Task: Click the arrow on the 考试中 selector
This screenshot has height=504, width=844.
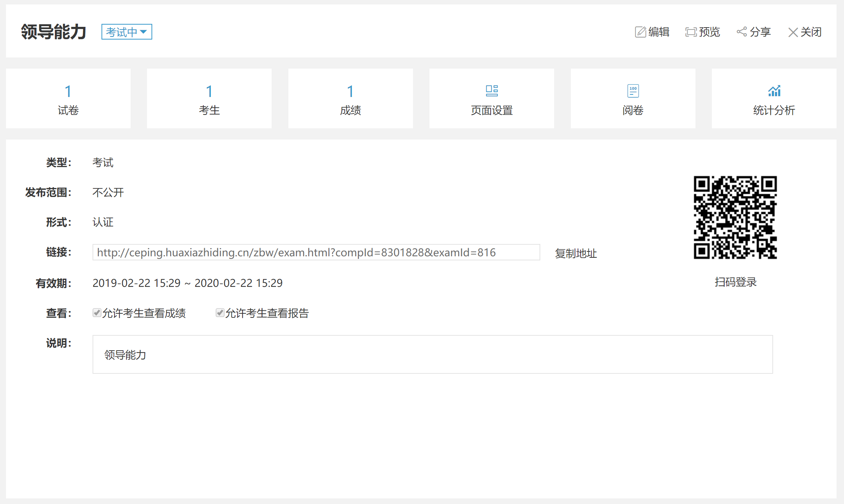Action: [x=143, y=32]
